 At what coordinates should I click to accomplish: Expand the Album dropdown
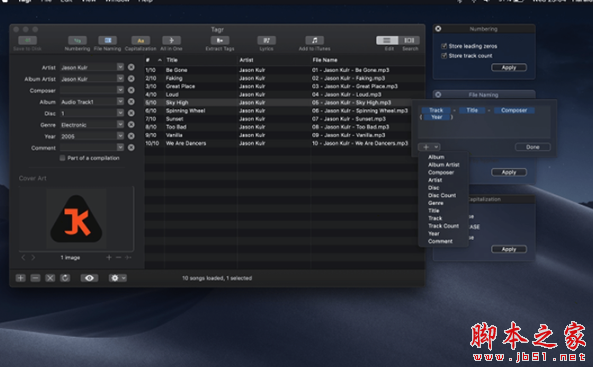[x=120, y=101]
